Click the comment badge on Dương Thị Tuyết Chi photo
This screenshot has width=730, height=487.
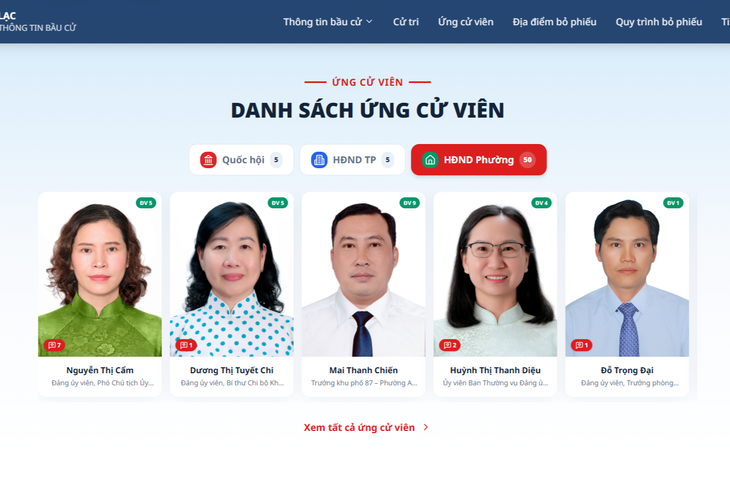point(186,345)
